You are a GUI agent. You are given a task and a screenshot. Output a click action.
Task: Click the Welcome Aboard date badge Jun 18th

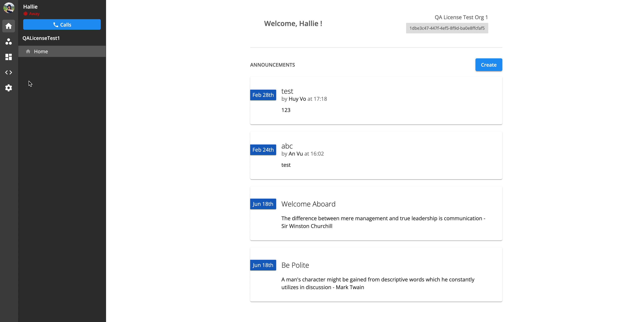263,204
